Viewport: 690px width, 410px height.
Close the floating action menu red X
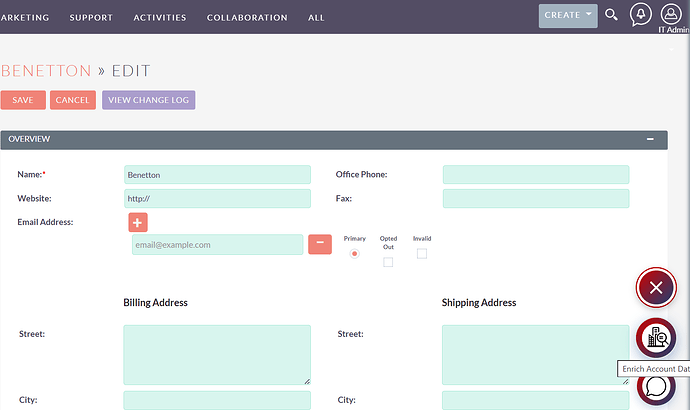click(656, 288)
